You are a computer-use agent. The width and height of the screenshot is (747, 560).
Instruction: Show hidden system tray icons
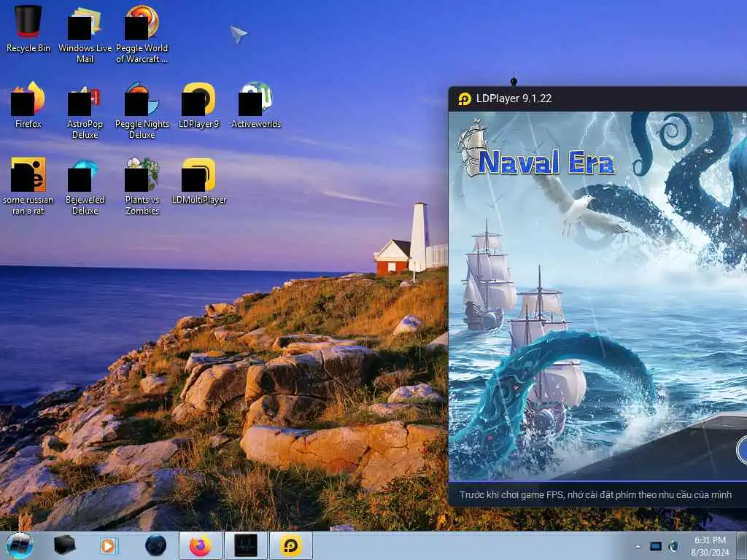tap(638, 546)
